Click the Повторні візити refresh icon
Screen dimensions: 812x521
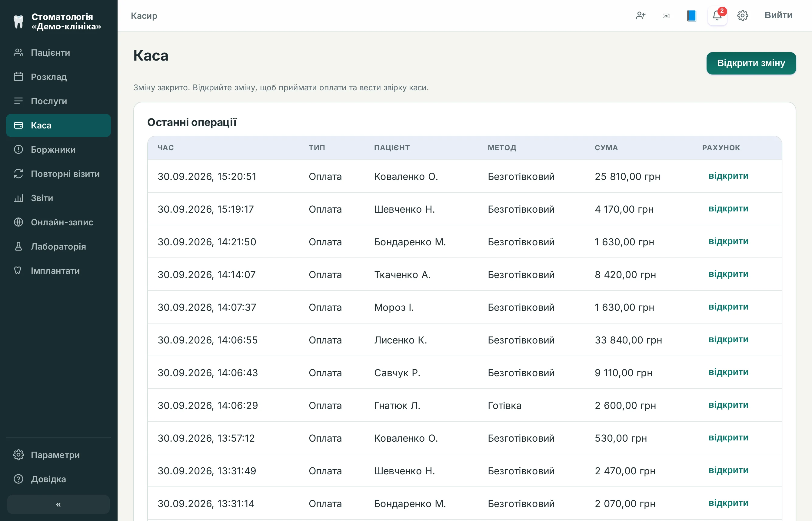[x=18, y=174]
